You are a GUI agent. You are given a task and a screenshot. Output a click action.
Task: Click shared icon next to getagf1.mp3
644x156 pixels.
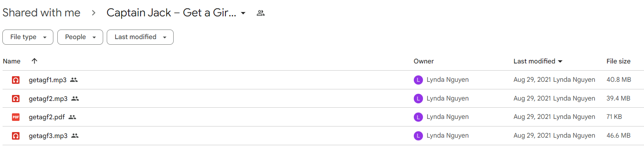[x=74, y=80]
